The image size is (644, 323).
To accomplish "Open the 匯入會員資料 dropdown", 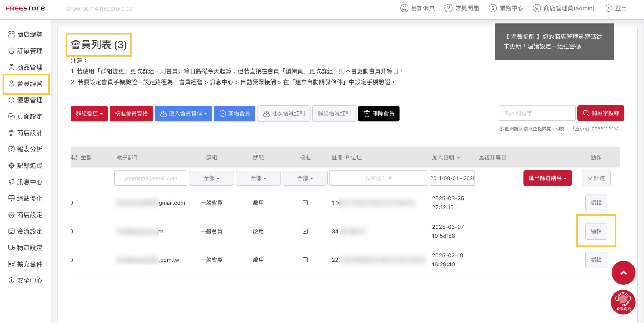I will pos(183,114).
